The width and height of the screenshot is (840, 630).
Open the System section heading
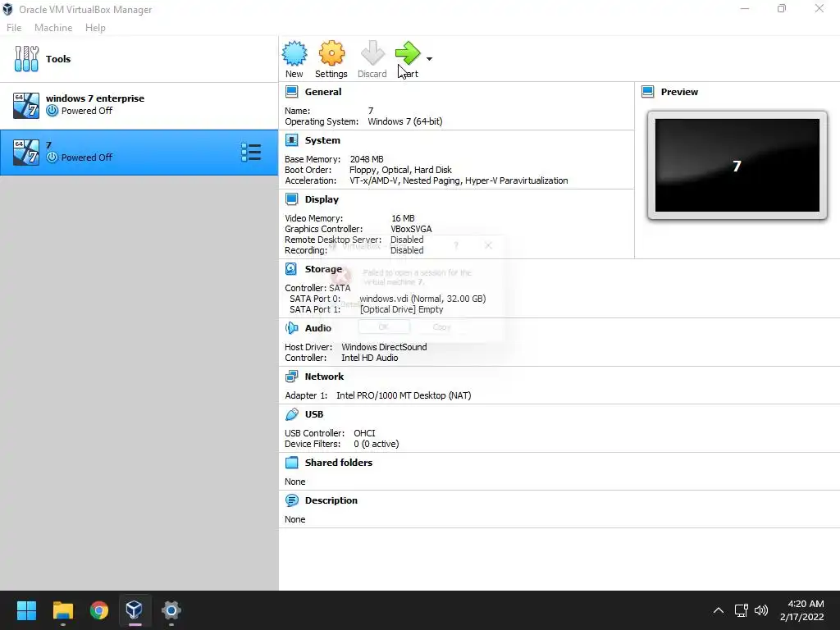click(x=322, y=140)
